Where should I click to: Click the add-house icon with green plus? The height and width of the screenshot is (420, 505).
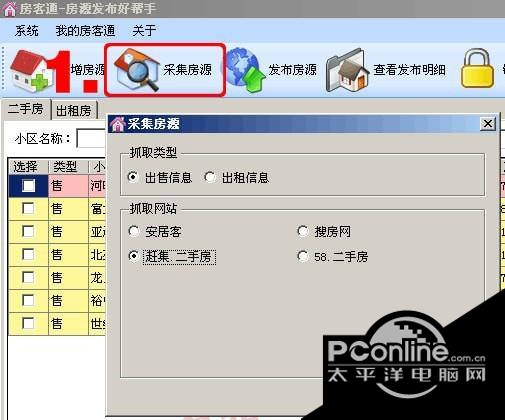[30, 71]
